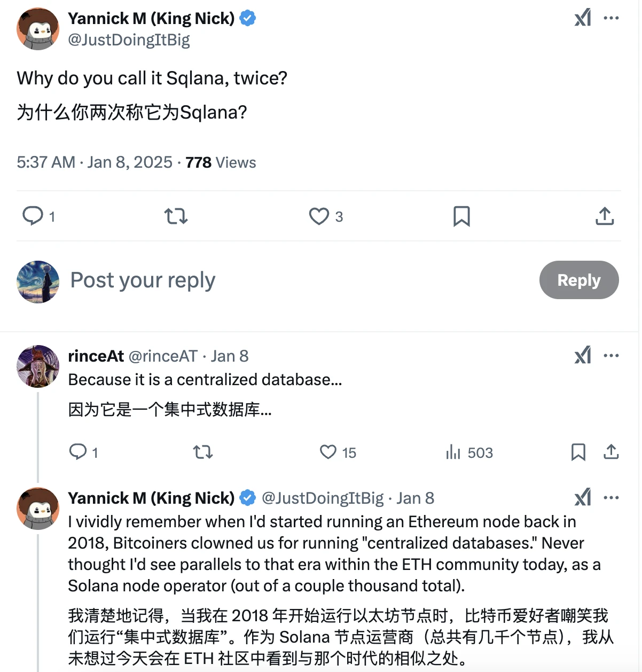The height and width of the screenshot is (672, 642).
Task: Open Grok analysis on the main tweet
Action: 583,18
